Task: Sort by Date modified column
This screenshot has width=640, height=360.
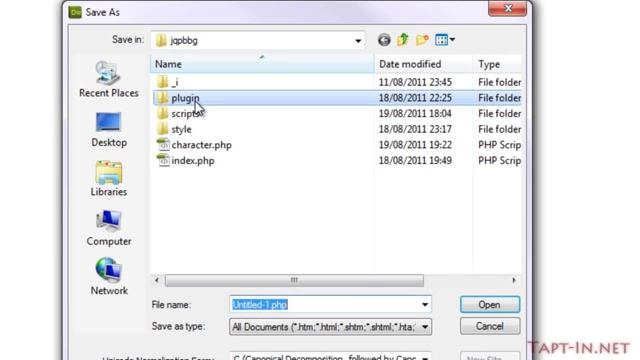Action: [423, 64]
